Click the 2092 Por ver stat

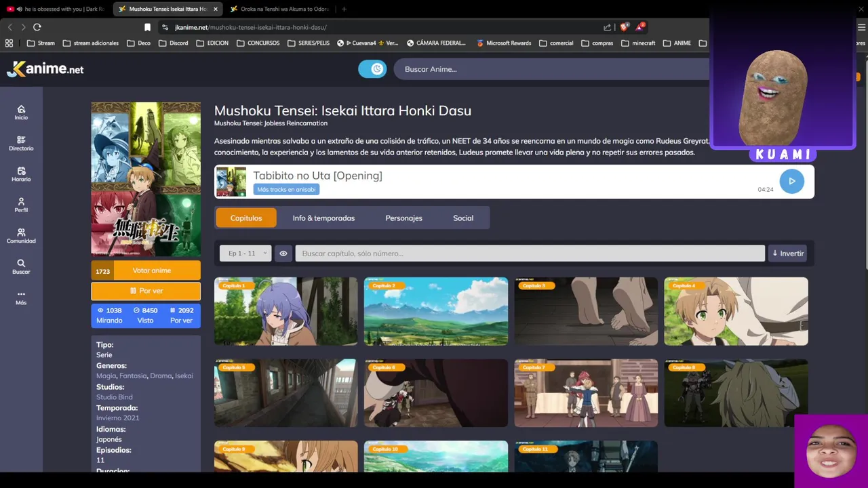[x=182, y=315]
